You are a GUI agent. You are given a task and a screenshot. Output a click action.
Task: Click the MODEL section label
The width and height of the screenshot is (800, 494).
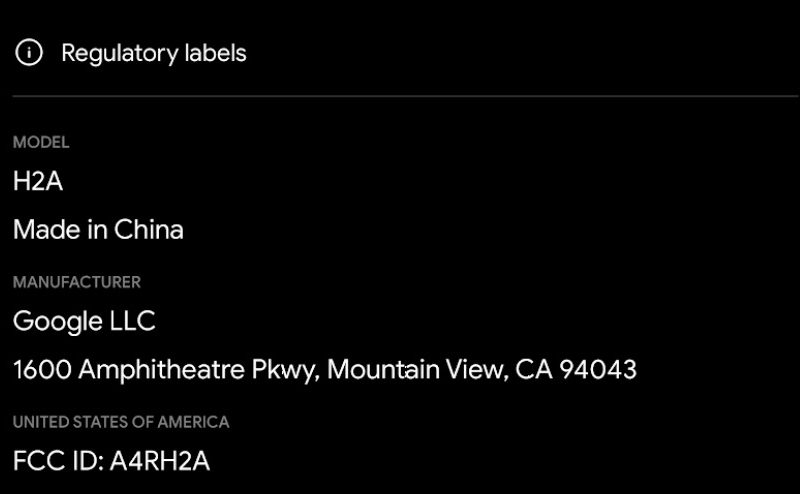click(x=41, y=143)
